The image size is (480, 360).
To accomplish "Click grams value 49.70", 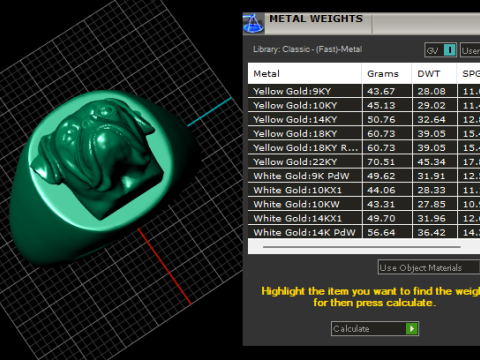I will click(381, 218).
